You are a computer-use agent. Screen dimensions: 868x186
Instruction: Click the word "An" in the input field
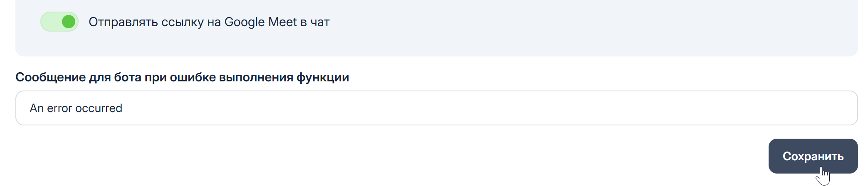[37, 108]
